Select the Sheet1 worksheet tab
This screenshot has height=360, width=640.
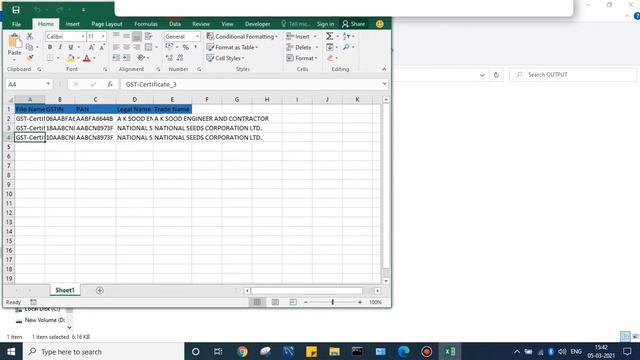pyautogui.click(x=65, y=290)
